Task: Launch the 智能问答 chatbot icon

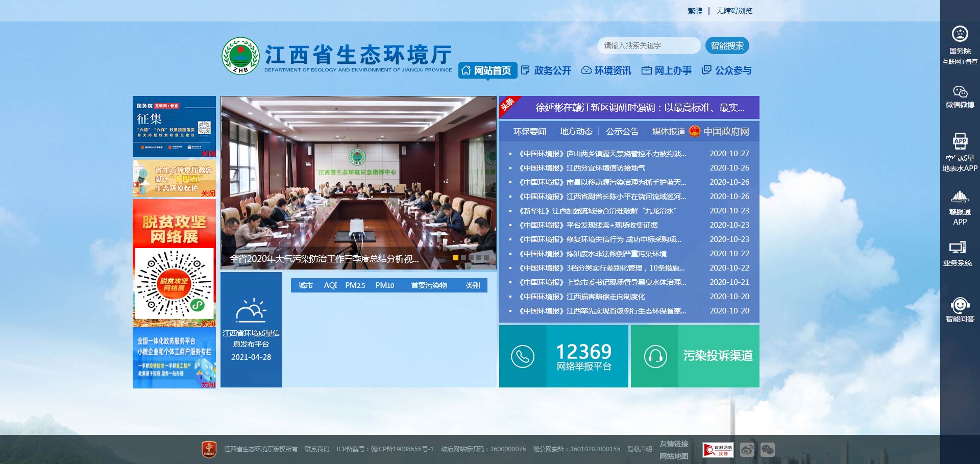Action: click(x=960, y=305)
